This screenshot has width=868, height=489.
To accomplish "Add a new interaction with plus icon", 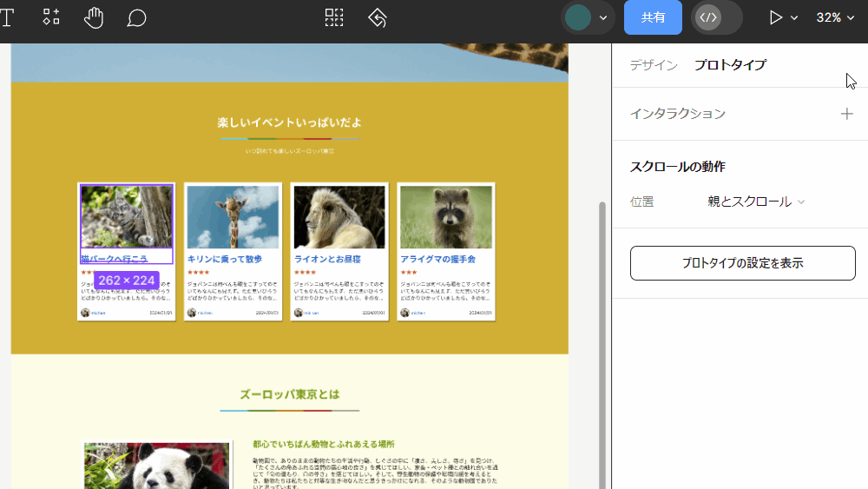I will (x=846, y=114).
